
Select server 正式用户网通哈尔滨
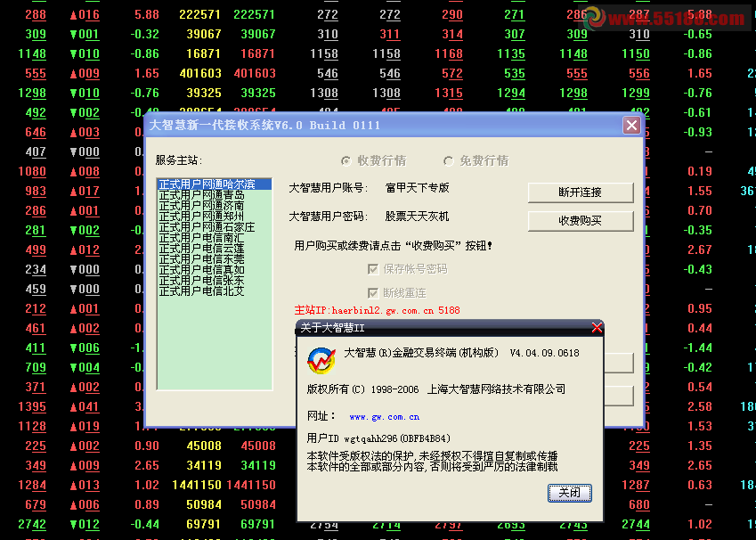click(215, 184)
